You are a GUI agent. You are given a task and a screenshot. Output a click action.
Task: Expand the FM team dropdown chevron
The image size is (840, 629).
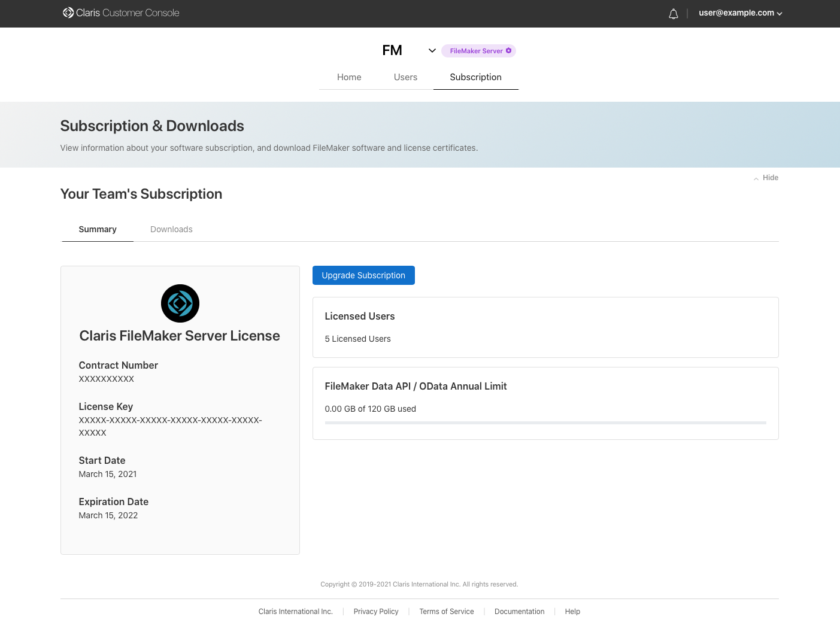click(x=432, y=51)
